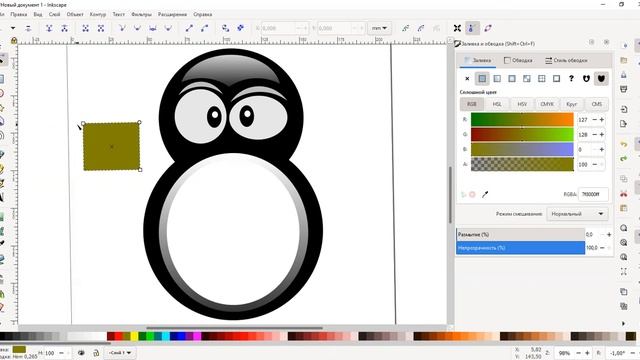Select the RGB color mode button
Viewport: 640px width, 360px height.
point(472,104)
